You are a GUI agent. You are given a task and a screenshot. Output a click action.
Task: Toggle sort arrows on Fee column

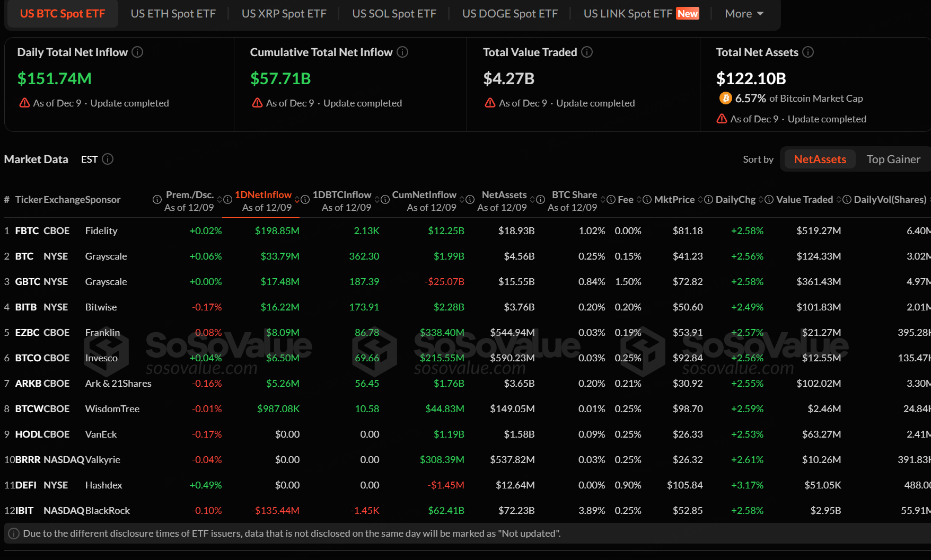point(639,200)
